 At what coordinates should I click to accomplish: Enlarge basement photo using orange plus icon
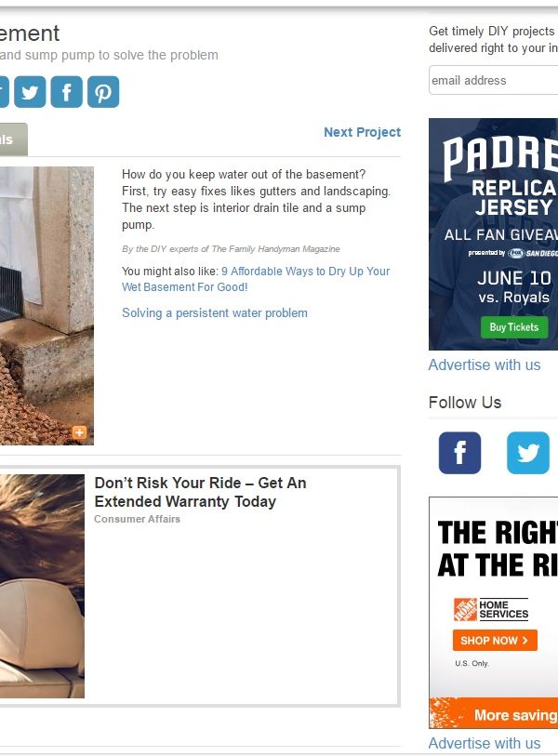pyautogui.click(x=80, y=432)
